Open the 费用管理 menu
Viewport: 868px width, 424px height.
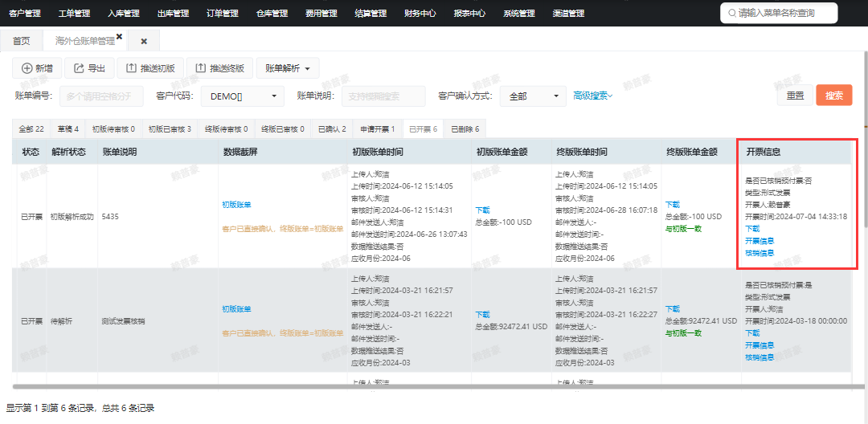321,14
